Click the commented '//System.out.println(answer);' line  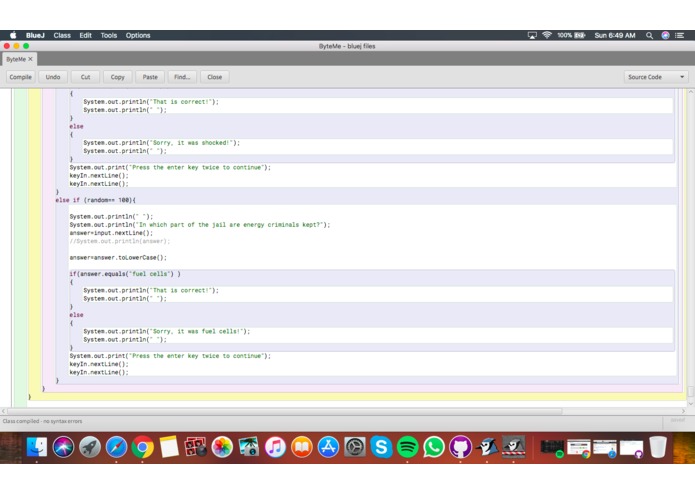[x=120, y=241]
